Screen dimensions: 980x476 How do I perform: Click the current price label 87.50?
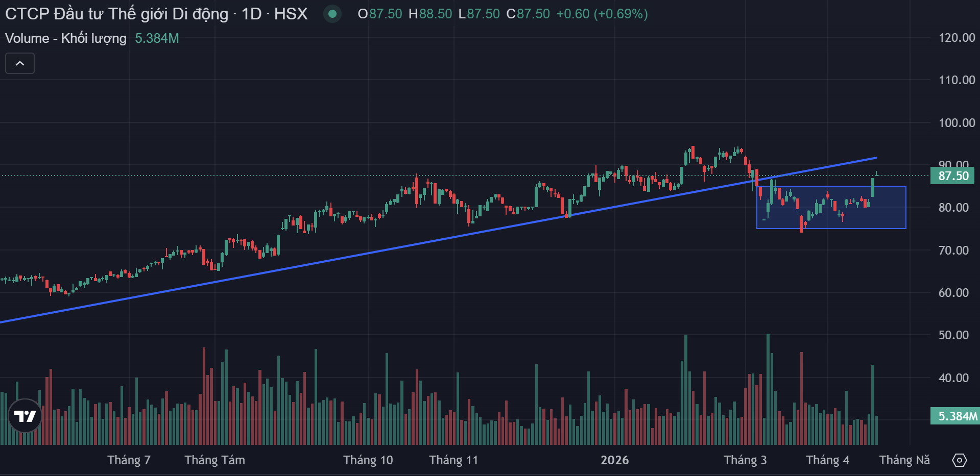[952, 176]
